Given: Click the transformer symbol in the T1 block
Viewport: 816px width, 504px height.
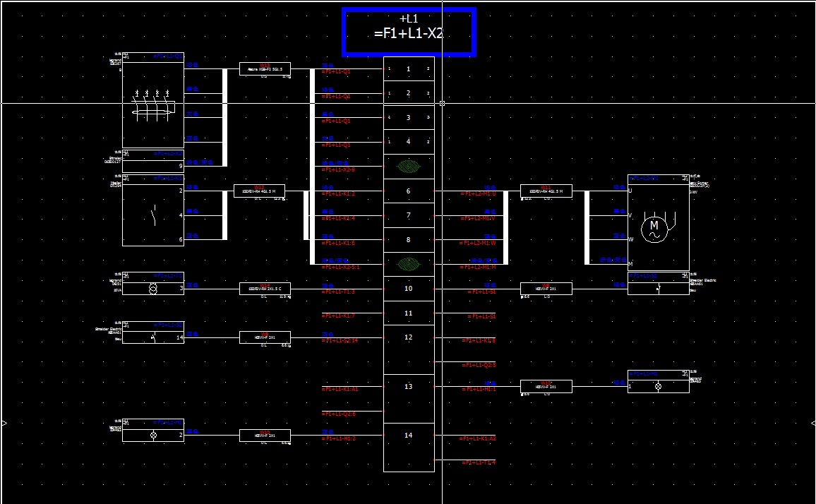Looking at the screenshot, I should pyautogui.click(x=152, y=289).
